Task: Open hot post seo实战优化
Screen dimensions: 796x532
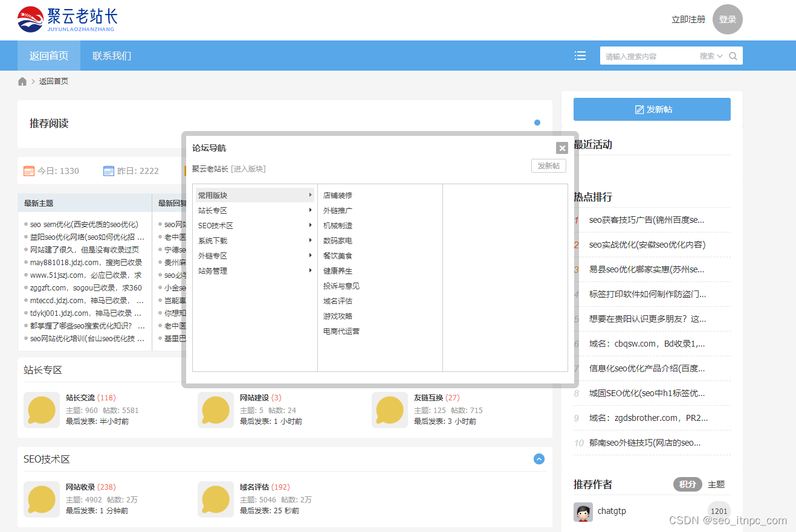Action: pyautogui.click(x=647, y=245)
